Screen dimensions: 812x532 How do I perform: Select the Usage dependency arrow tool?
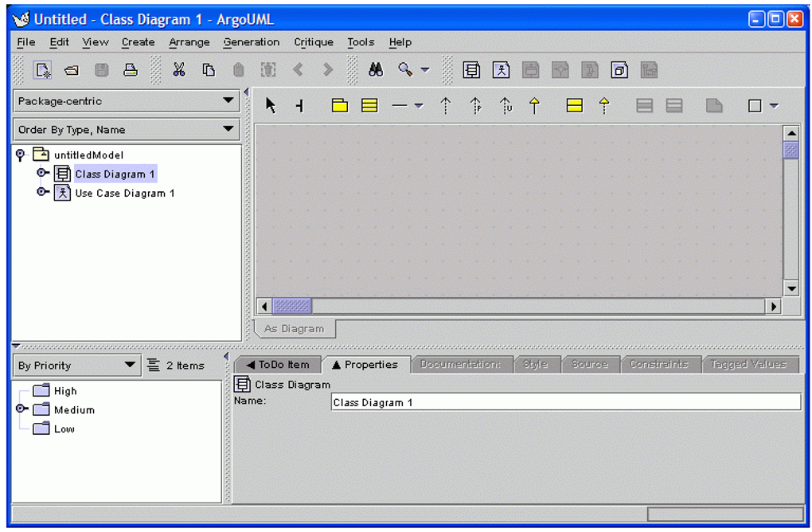pyautogui.click(x=506, y=106)
